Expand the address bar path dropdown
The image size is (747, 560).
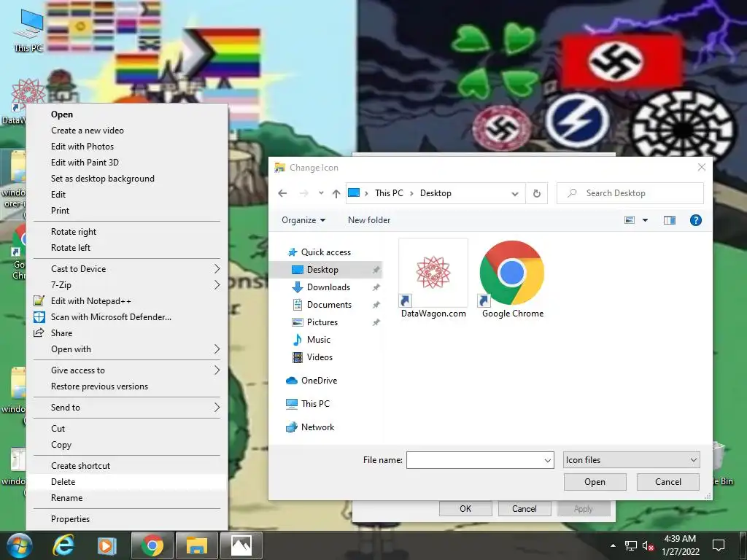click(515, 194)
